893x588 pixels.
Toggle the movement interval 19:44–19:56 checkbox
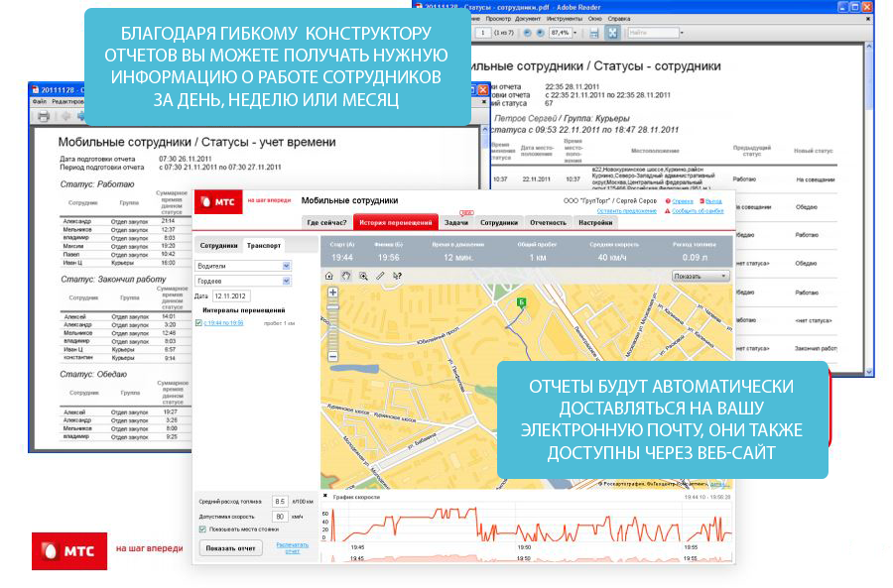pos(198,322)
